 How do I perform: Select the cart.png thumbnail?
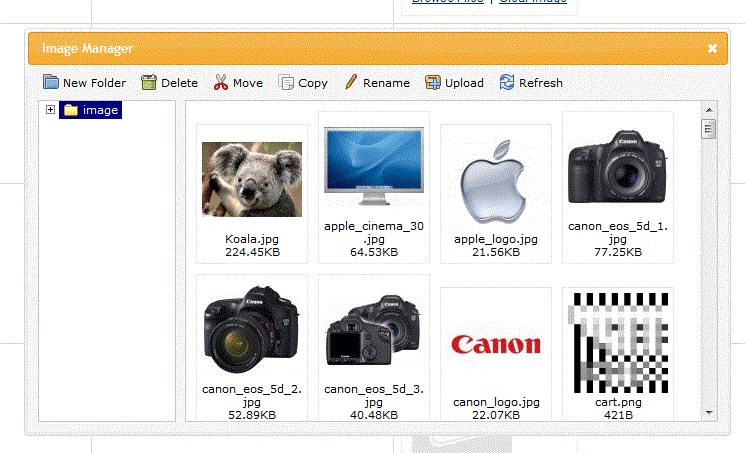click(x=617, y=341)
